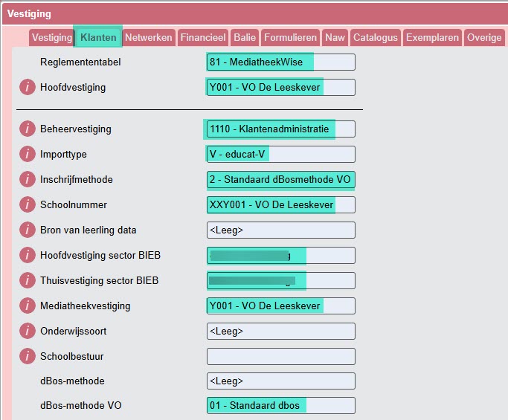This screenshot has height=420, width=508.
Task: Open info for Thuisvestiging sector BIEB
Action: pos(28,280)
